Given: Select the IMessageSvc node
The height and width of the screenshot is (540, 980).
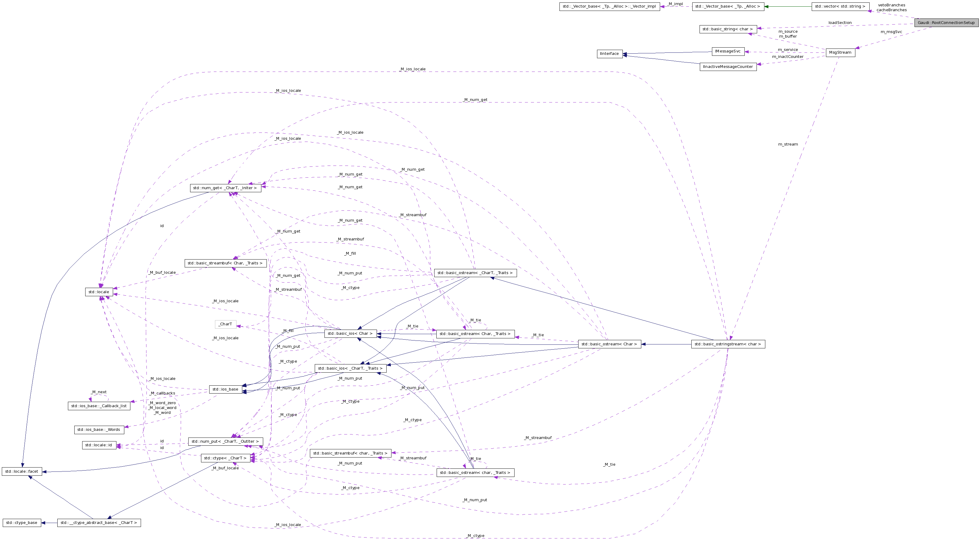Looking at the screenshot, I should (728, 51).
